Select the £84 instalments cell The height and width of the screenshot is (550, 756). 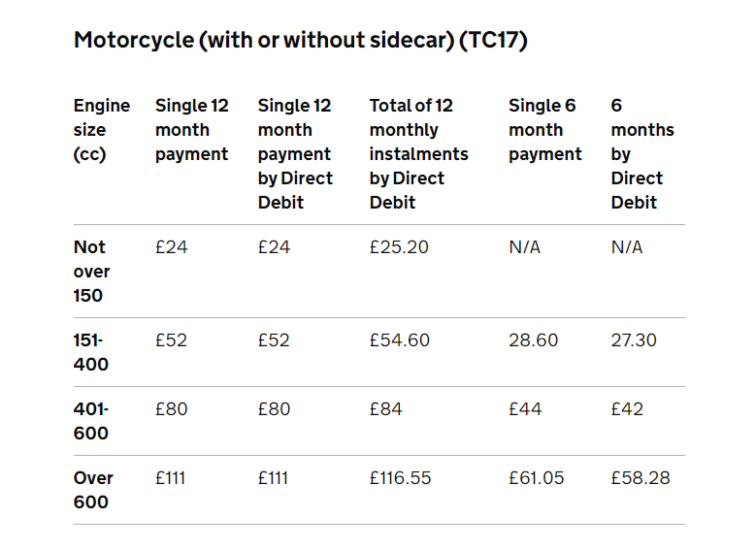click(x=385, y=409)
